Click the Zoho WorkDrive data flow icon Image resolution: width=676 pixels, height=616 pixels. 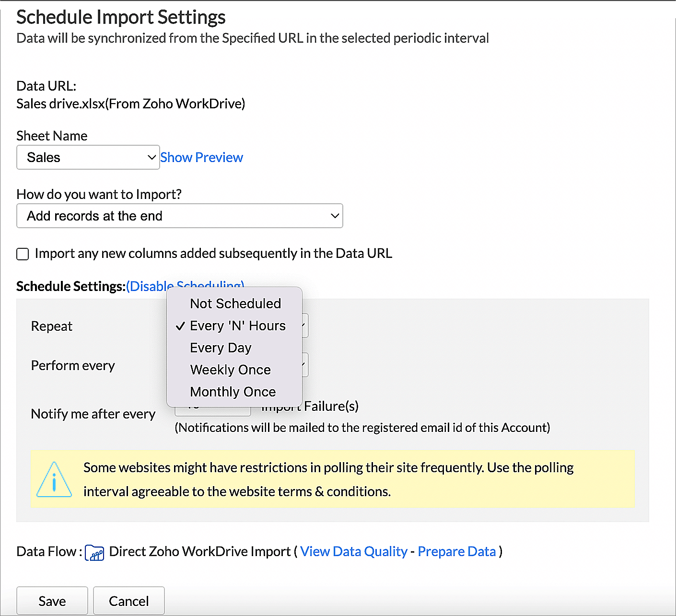click(94, 552)
